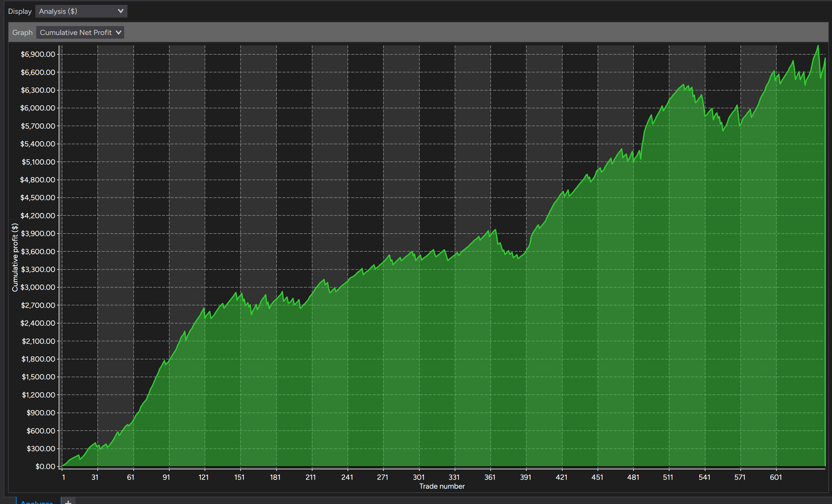Click trade number 211 on x-axis
832x504 pixels.
(311, 477)
